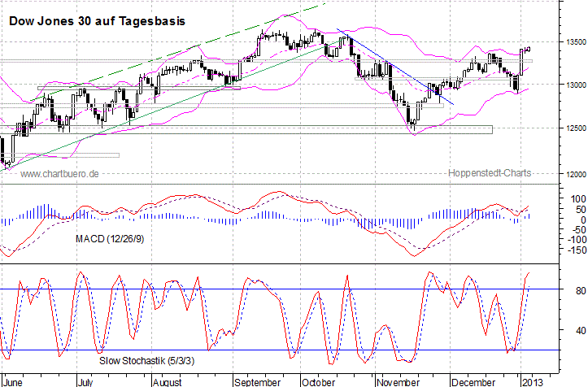Click the MACD axis value -100
Screen dimensions: 588x387
576,240
